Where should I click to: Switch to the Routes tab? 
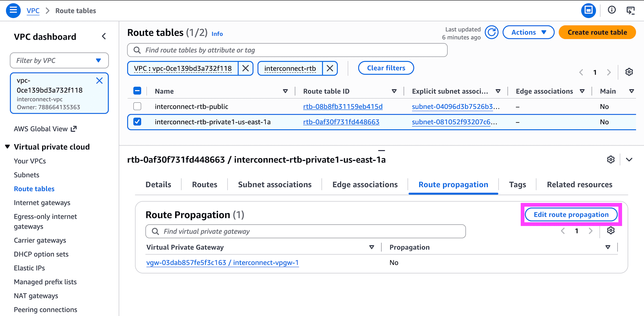click(205, 184)
